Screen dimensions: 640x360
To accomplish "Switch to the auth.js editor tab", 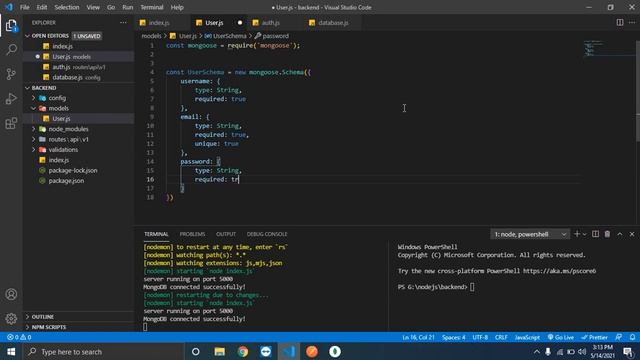I will click(271, 23).
